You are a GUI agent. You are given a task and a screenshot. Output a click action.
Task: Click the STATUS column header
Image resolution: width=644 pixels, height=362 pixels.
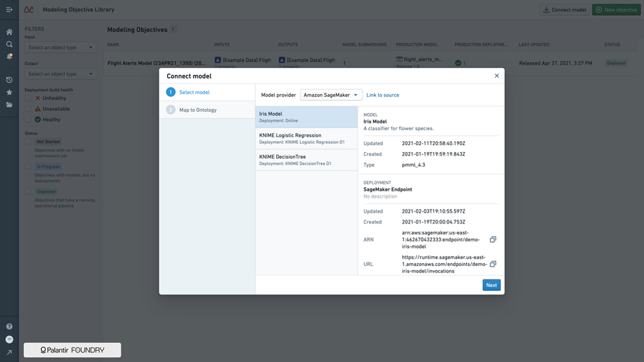click(612, 44)
